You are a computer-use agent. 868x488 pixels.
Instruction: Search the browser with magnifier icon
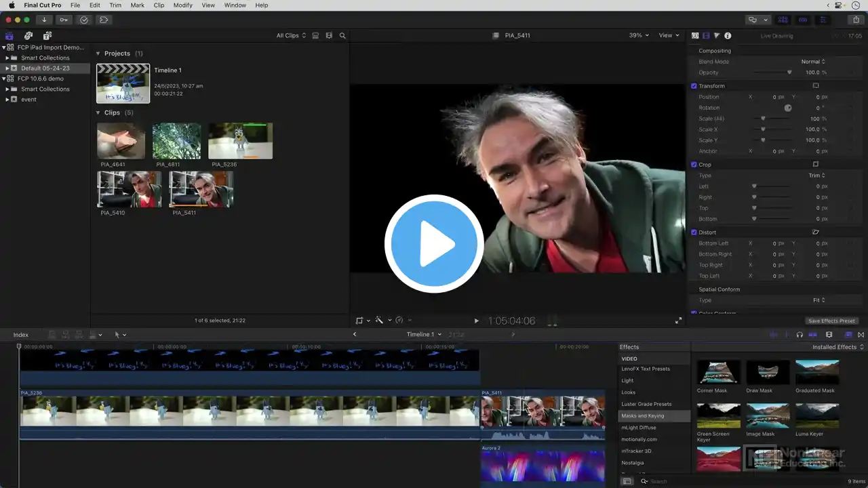tap(342, 35)
